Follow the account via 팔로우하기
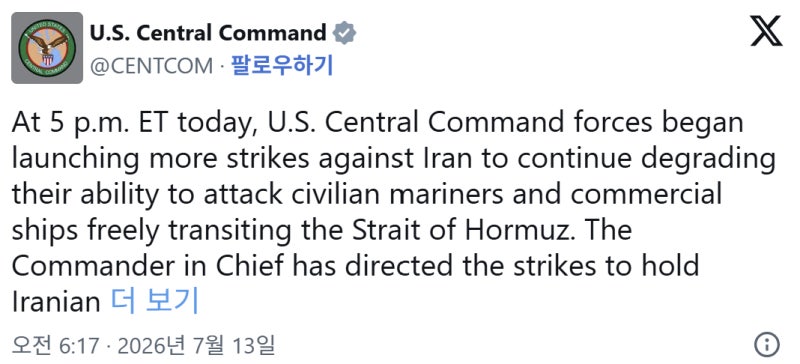 [282, 65]
